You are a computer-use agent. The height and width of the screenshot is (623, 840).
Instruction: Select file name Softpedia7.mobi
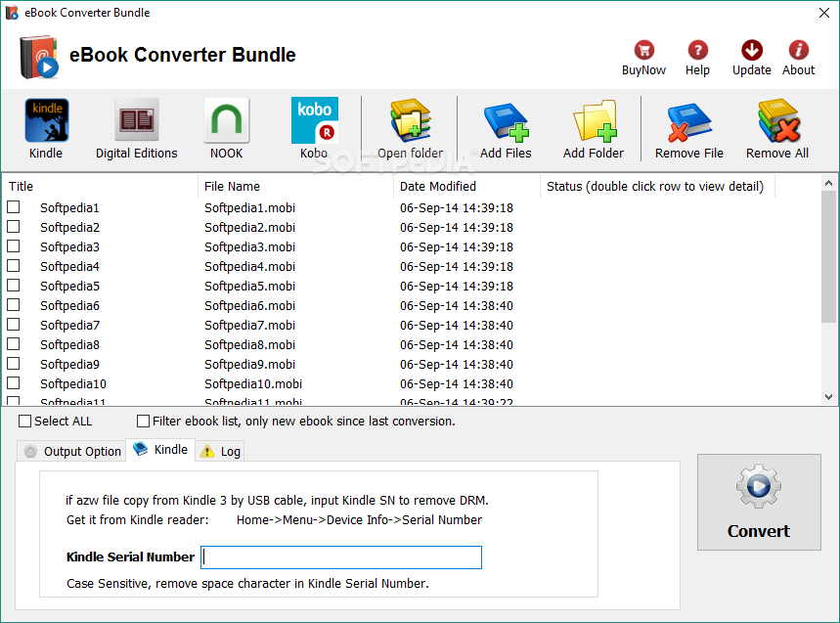pos(249,325)
